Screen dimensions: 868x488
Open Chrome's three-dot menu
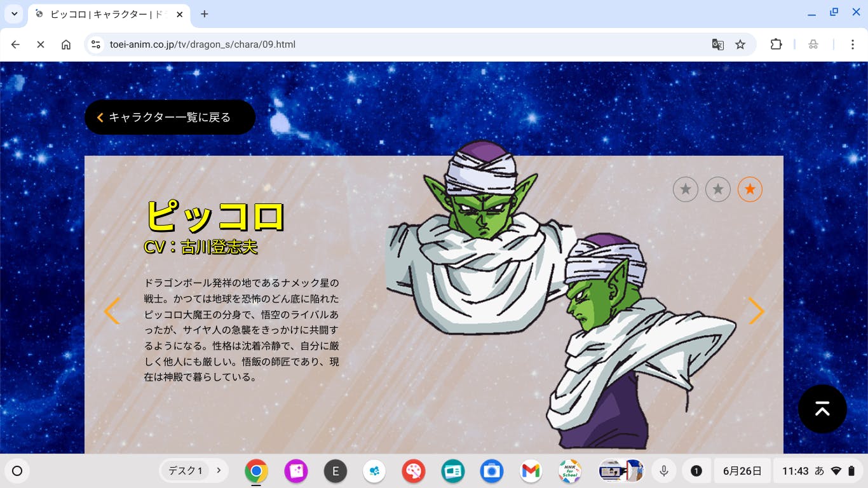(853, 44)
